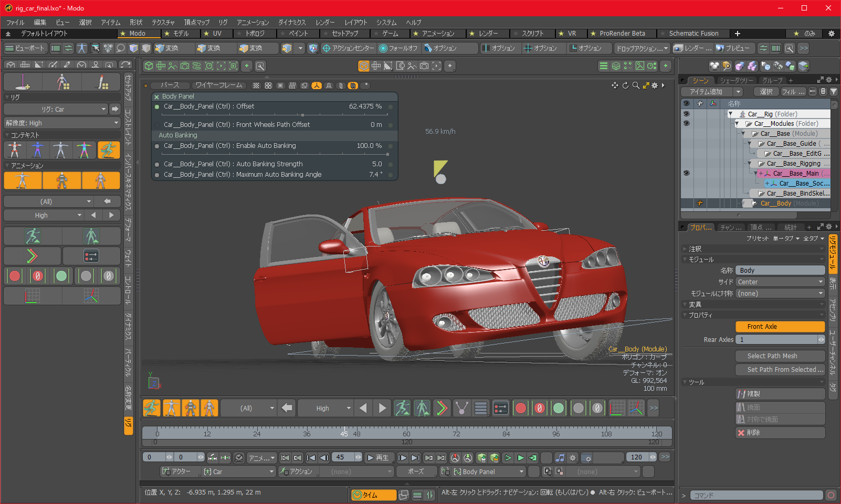Click the Select Path Mesh button
The width and height of the screenshot is (841, 504).
pyautogui.click(x=780, y=356)
